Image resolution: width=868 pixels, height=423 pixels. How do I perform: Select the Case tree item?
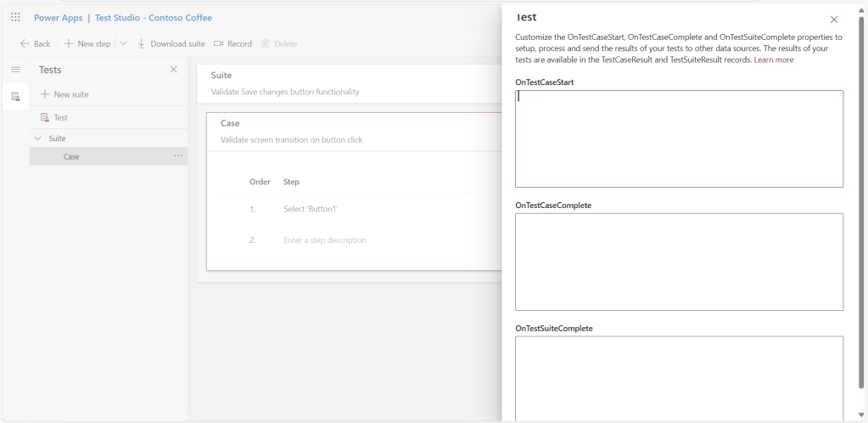point(71,156)
